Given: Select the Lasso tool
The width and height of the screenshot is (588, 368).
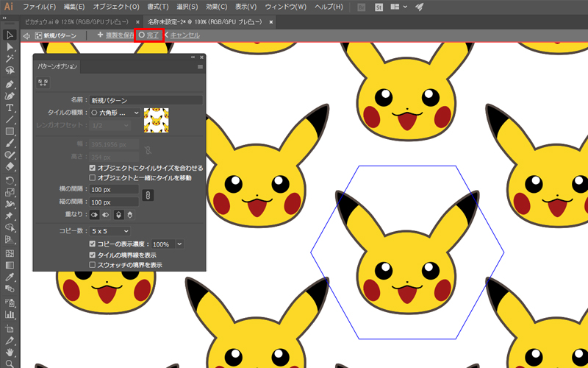Looking at the screenshot, I should point(10,71).
